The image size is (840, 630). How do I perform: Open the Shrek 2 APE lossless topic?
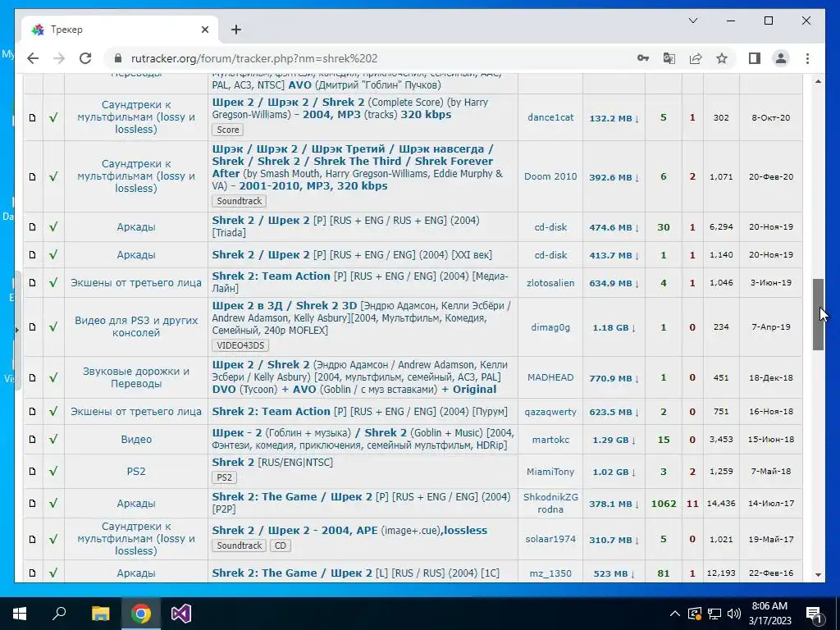tap(349, 531)
